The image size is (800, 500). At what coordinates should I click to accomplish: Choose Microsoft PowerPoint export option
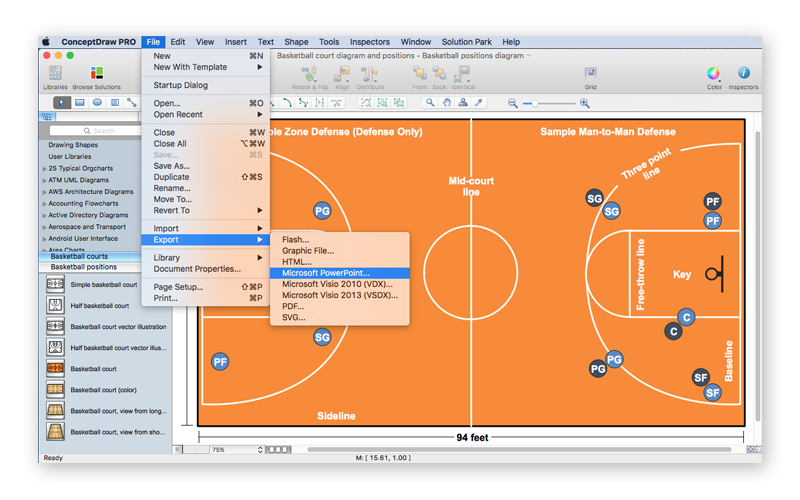340,273
